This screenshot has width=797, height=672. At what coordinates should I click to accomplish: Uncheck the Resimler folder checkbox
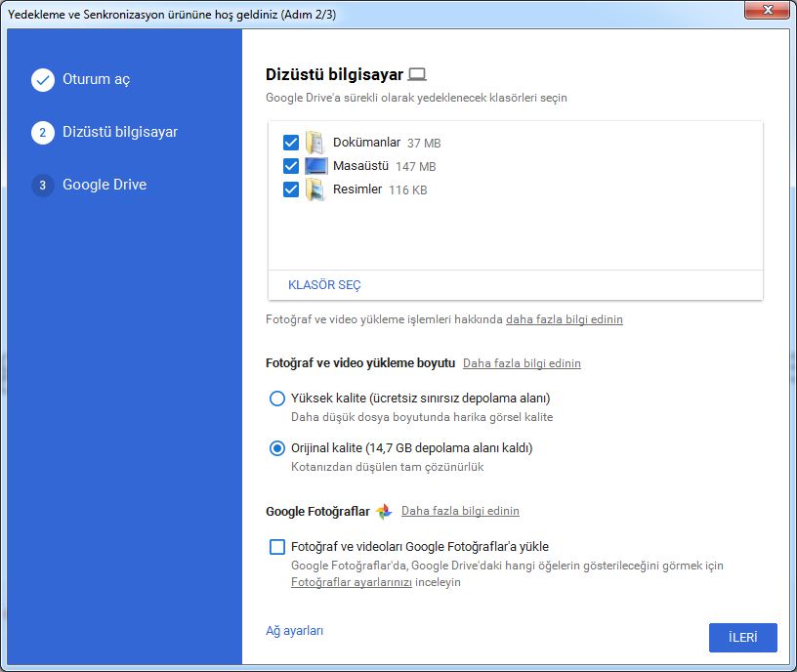click(x=291, y=189)
